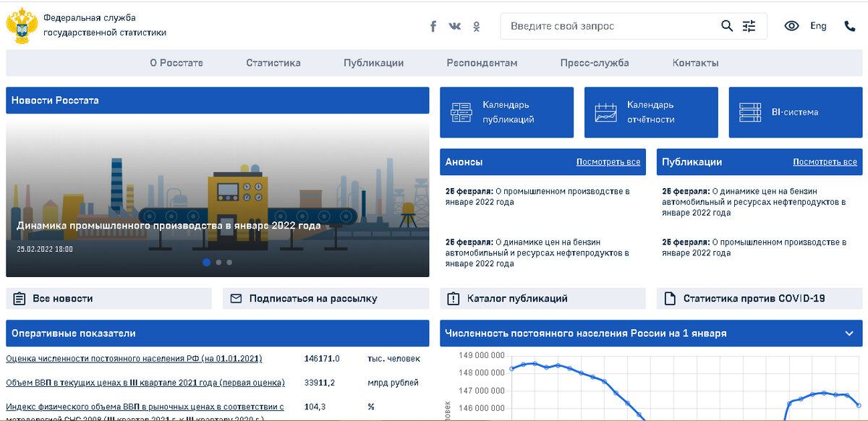Viewport: 868px width, 421px height.
Task: Open Публикации item about промышленном производстве
Action: (x=754, y=247)
